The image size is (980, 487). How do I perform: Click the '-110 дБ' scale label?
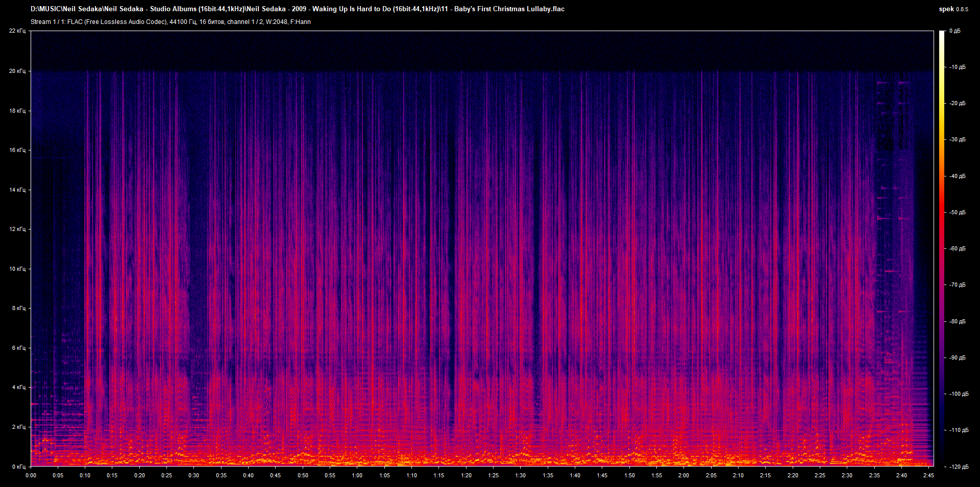click(x=959, y=430)
